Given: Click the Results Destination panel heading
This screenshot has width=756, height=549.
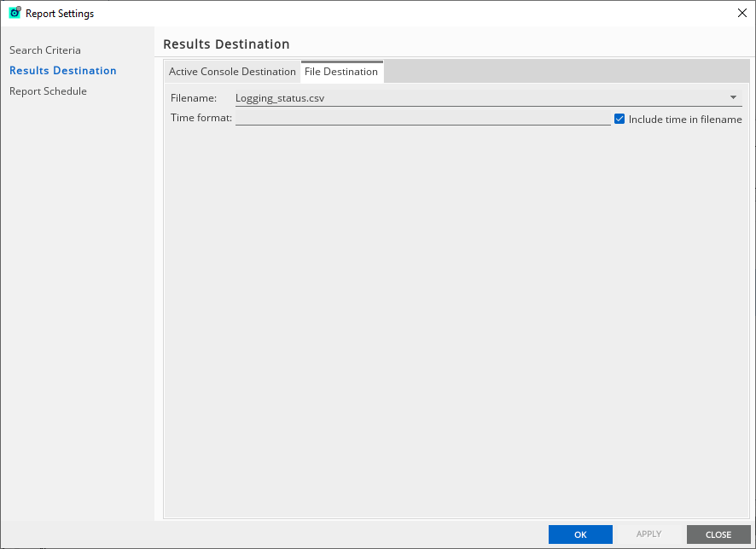Looking at the screenshot, I should tap(226, 44).
